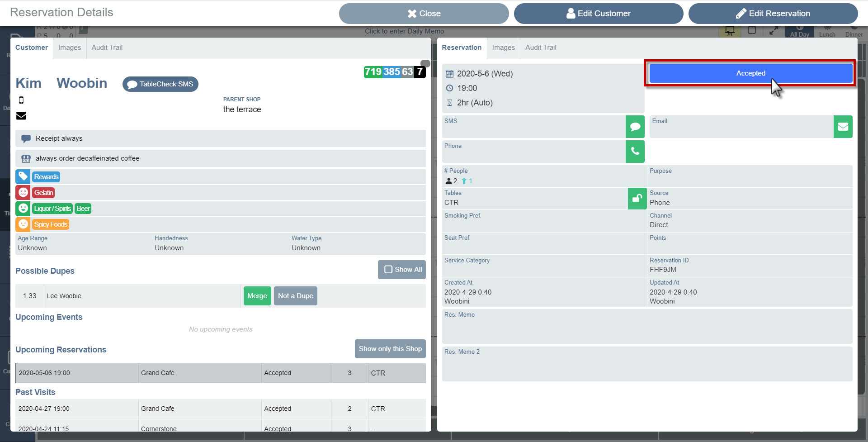Select past visit 2020-04-24 11:15 Cornerstone row
Screen dimensions: 868x442
pyautogui.click(x=221, y=426)
